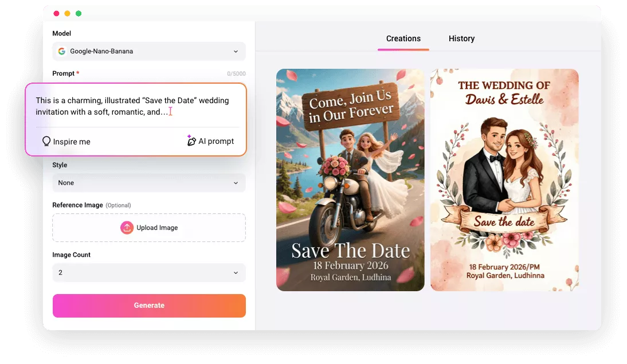Image resolution: width=627 pixels, height=364 pixels.
Task: Open the motorcycle Save The Date creation
Action: coord(350,179)
